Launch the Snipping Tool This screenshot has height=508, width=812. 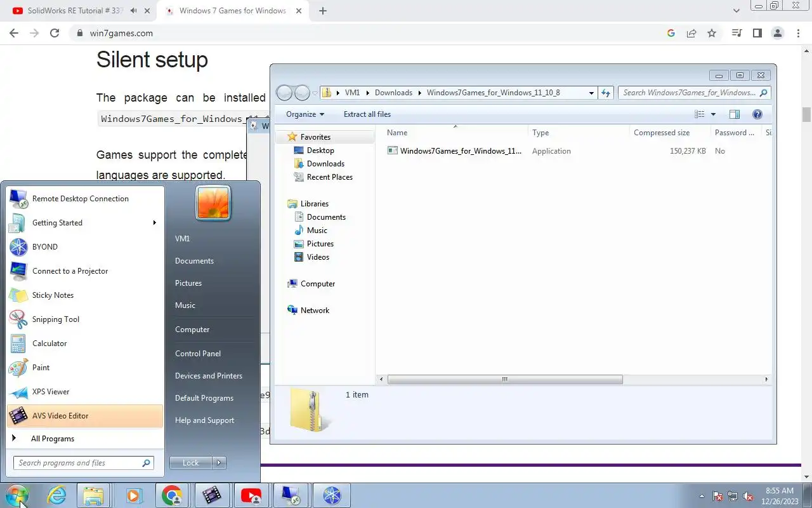pyautogui.click(x=85, y=319)
